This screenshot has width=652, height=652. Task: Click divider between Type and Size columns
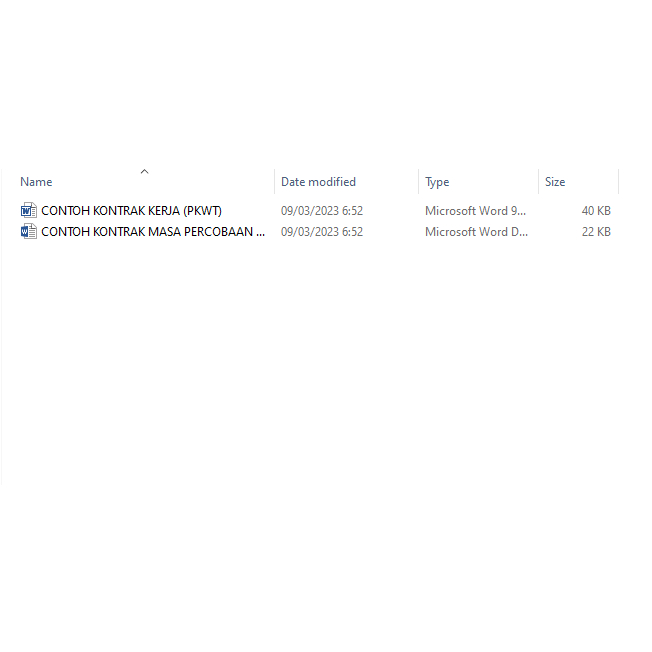pyautogui.click(x=538, y=181)
